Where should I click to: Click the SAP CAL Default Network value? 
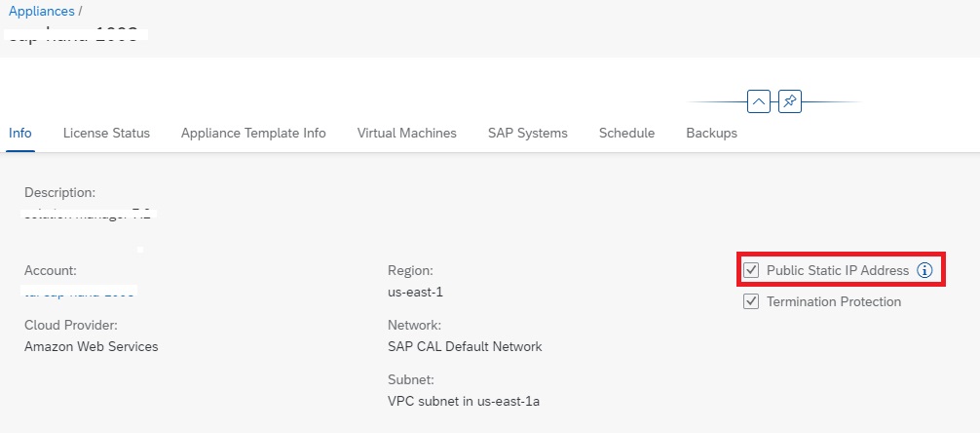pos(465,346)
